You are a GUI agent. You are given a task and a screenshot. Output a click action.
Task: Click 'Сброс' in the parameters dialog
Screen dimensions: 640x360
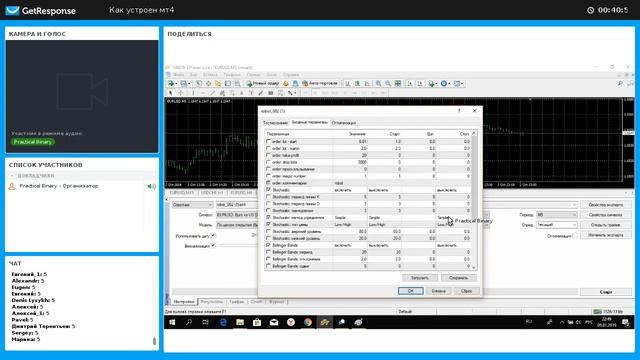point(466,291)
